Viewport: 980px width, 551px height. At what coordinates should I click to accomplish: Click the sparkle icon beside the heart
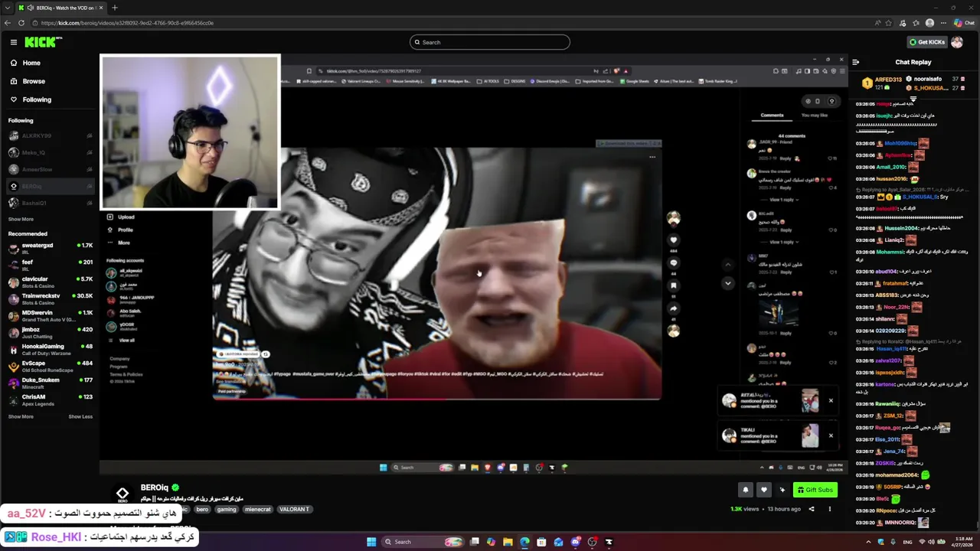coord(782,490)
